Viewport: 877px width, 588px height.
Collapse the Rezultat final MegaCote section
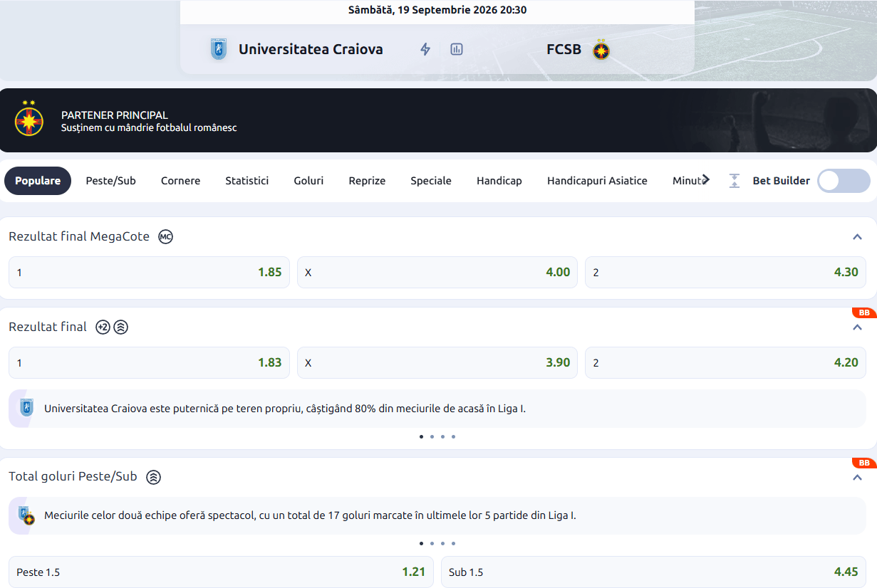coord(857,237)
